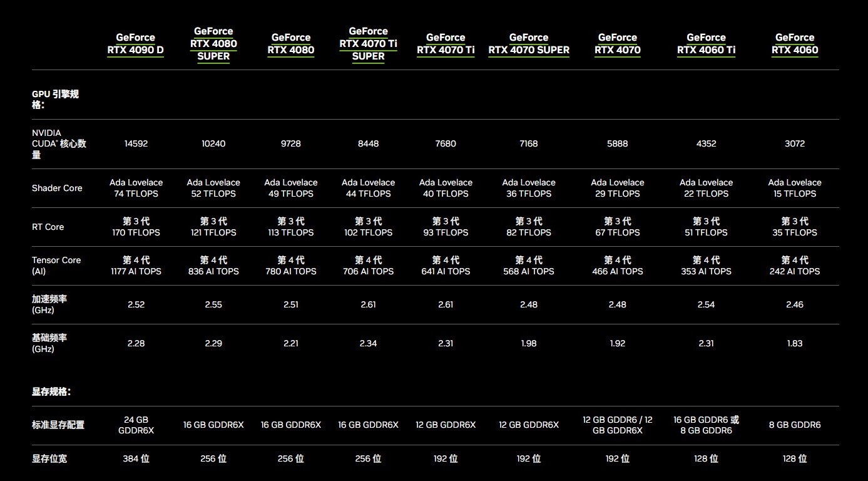Image resolution: width=868 pixels, height=481 pixels.
Task: Click the 1177 AI TOPS cell
Action: [x=136, y=266]
